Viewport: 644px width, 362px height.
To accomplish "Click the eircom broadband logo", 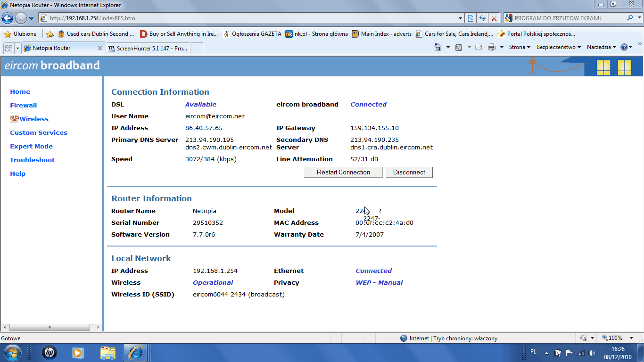I will [52, 66].
